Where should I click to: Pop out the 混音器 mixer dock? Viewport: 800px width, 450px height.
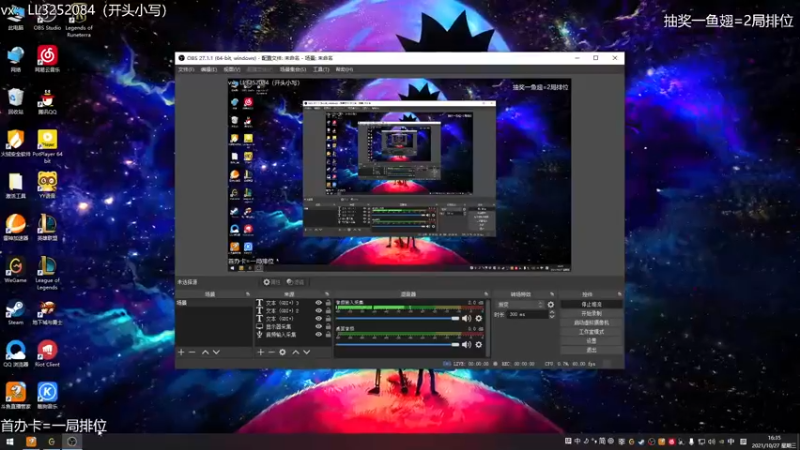(486, 294)
